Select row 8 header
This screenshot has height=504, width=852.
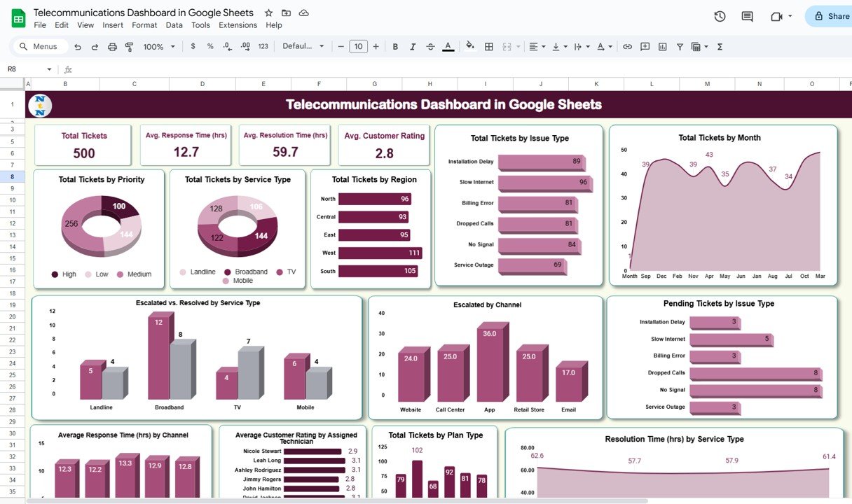(12, 176)
